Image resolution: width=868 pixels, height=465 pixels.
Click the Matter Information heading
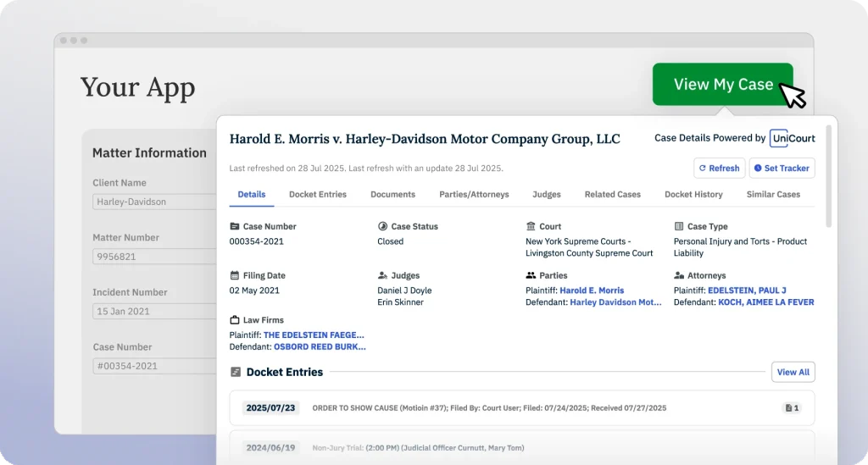[x=149, y=152]
